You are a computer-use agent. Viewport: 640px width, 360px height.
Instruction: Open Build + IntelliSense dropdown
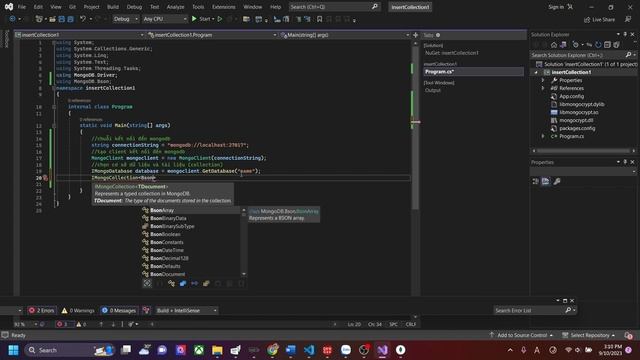[187, 311]
